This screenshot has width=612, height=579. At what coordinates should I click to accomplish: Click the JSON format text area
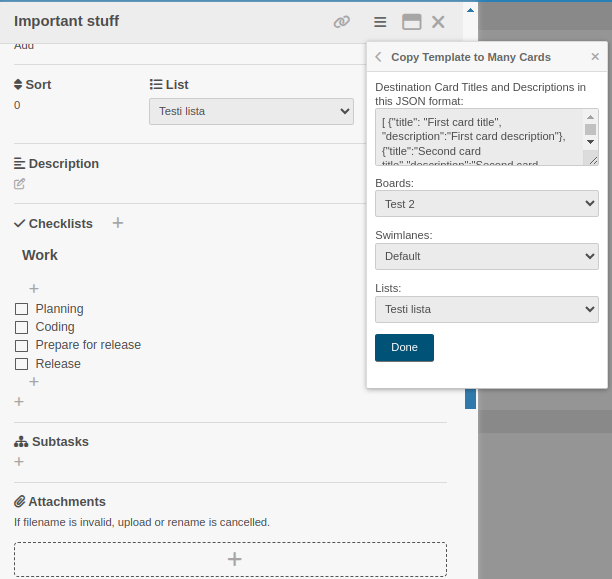478,137
